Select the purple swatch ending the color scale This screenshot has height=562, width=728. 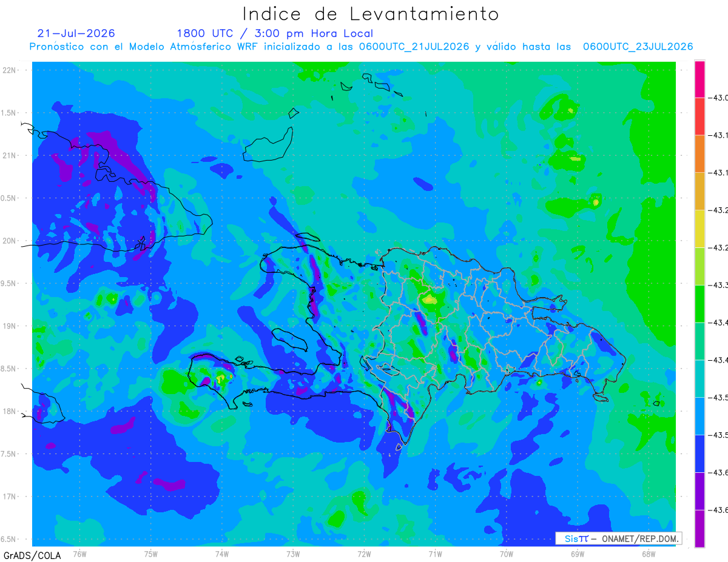pos(699,528)
